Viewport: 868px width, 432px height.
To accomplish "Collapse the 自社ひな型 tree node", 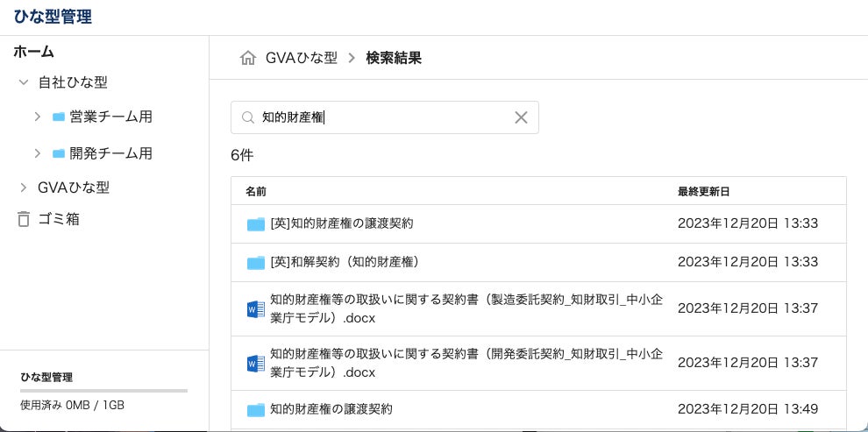I will [x=24, y=82].
